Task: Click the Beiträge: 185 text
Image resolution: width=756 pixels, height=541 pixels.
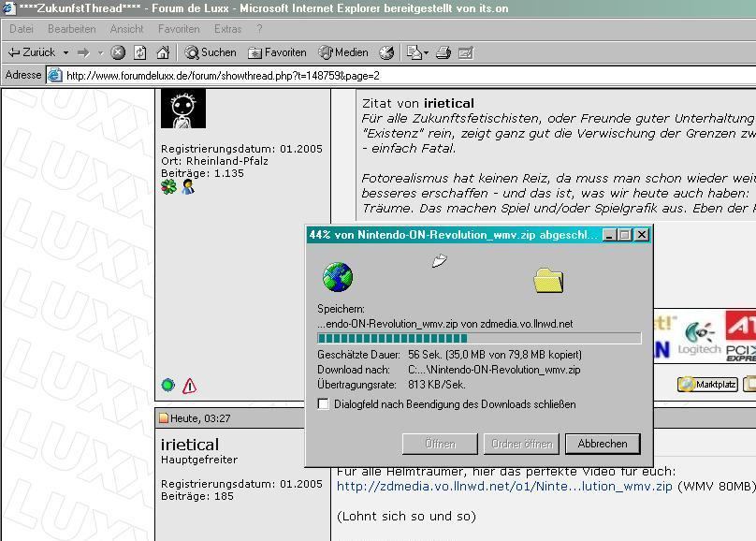Action: (x=197, y=496)
